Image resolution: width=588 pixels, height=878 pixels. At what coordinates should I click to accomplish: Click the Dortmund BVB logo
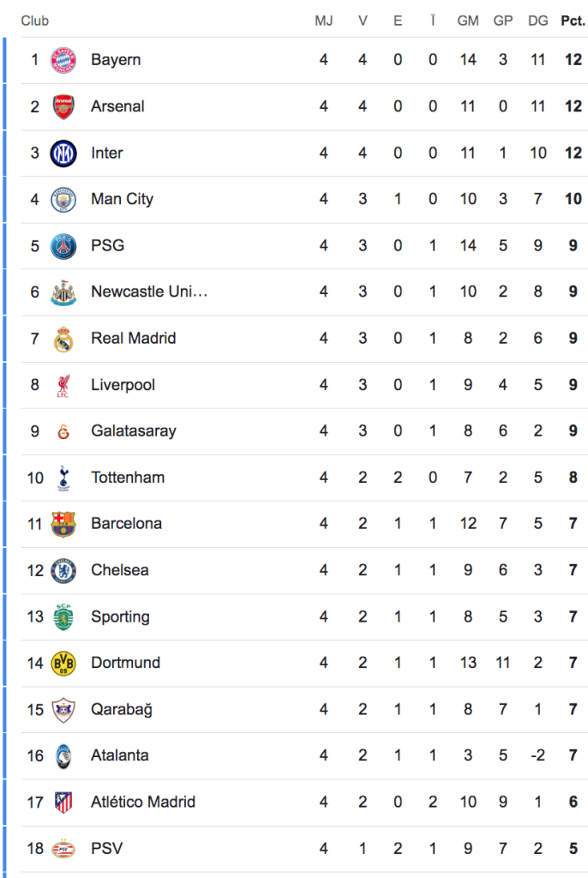(x=63, y=663)
